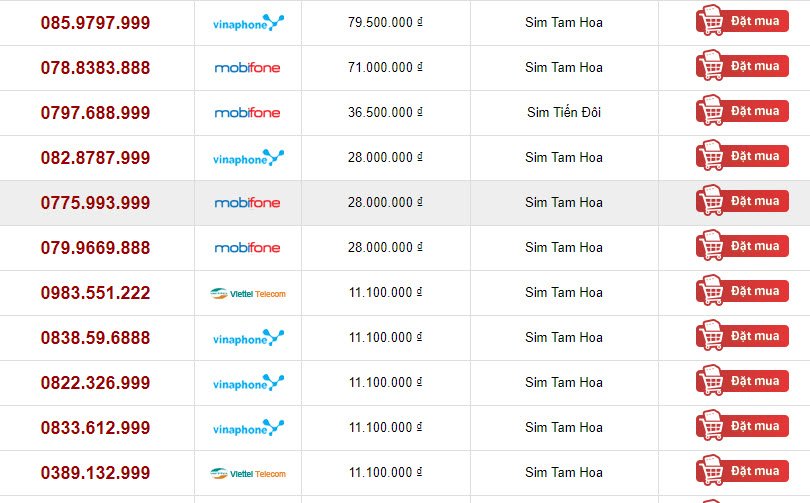Open phone number 079.9669.888
810x503 pixels.
96,248
